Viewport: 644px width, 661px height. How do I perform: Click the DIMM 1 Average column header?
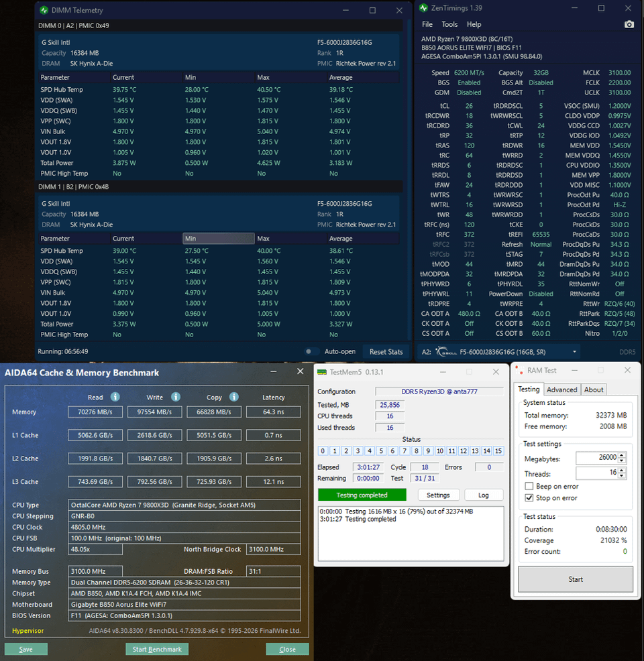pos(363,239)
